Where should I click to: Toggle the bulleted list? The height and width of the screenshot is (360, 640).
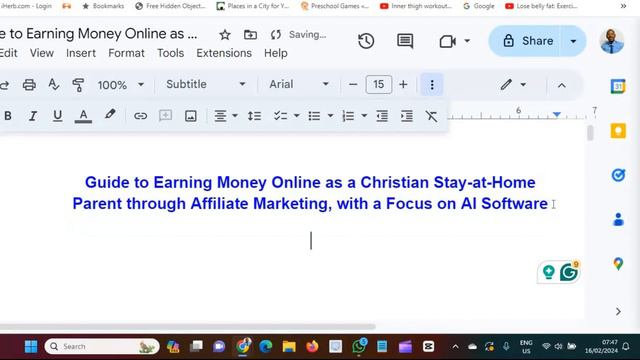click(x=314, y=116)
